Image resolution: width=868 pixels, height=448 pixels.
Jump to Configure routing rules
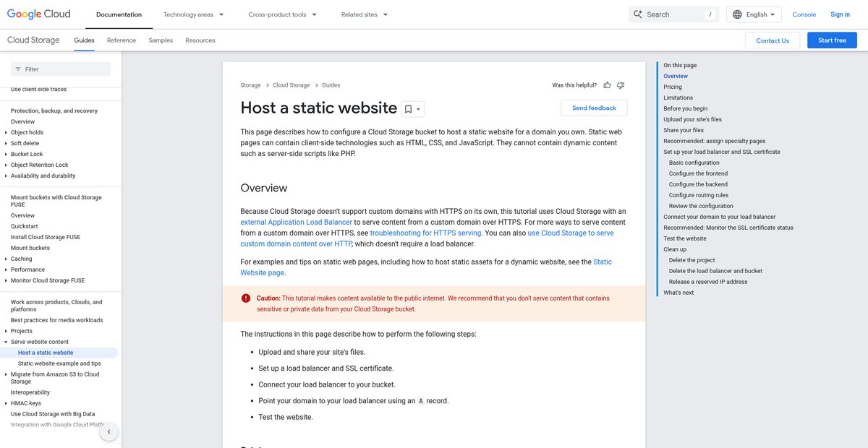coord(699,195)
